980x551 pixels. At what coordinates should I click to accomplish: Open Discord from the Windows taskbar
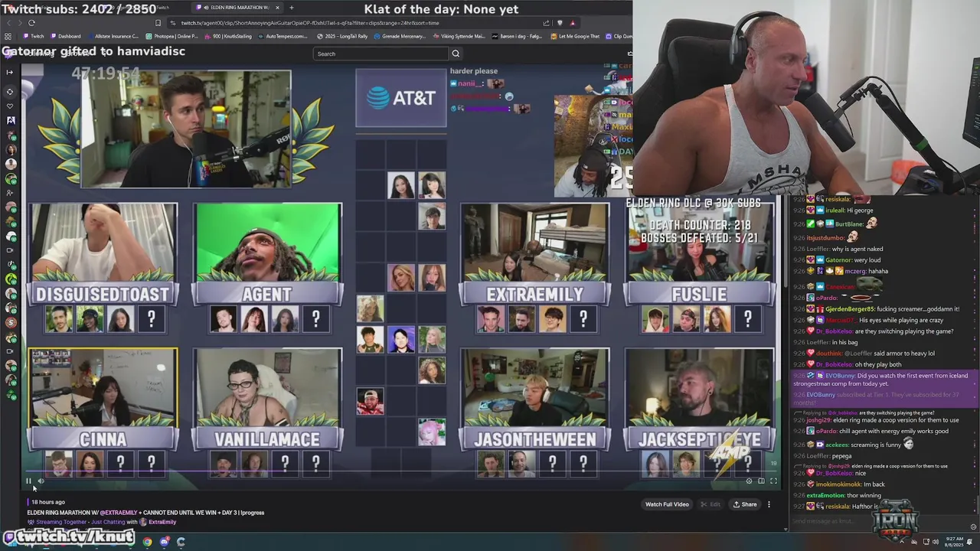point(165,542)
